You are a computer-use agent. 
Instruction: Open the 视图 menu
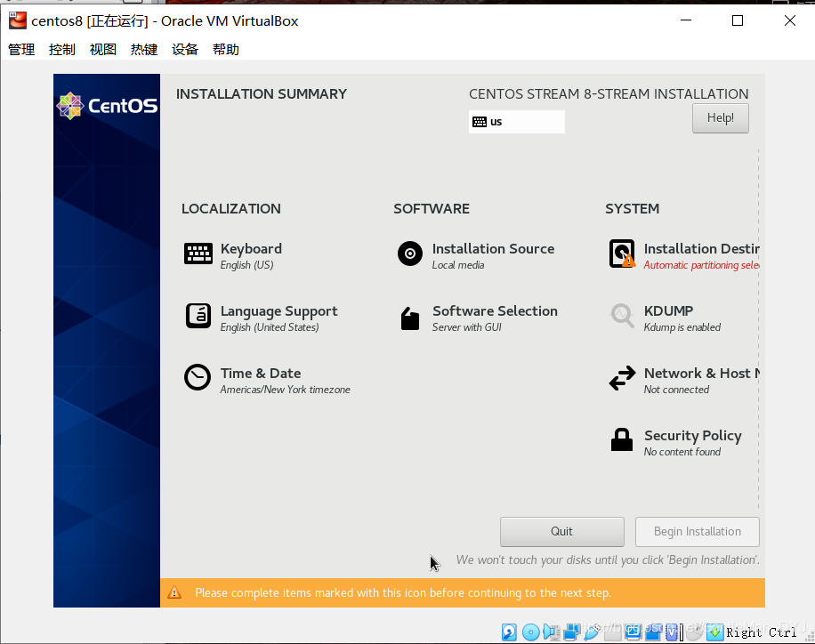pyautogui.click(x=103, y=50)
